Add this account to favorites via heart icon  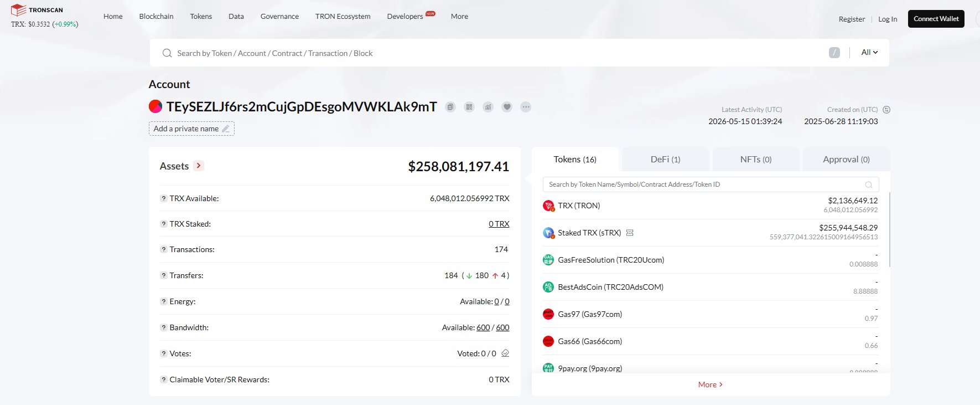click(507, 107)
